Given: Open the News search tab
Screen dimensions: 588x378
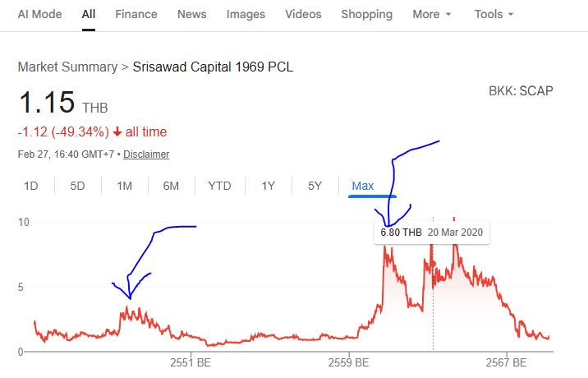Looking at the screenshot, I should click(192, 15).
